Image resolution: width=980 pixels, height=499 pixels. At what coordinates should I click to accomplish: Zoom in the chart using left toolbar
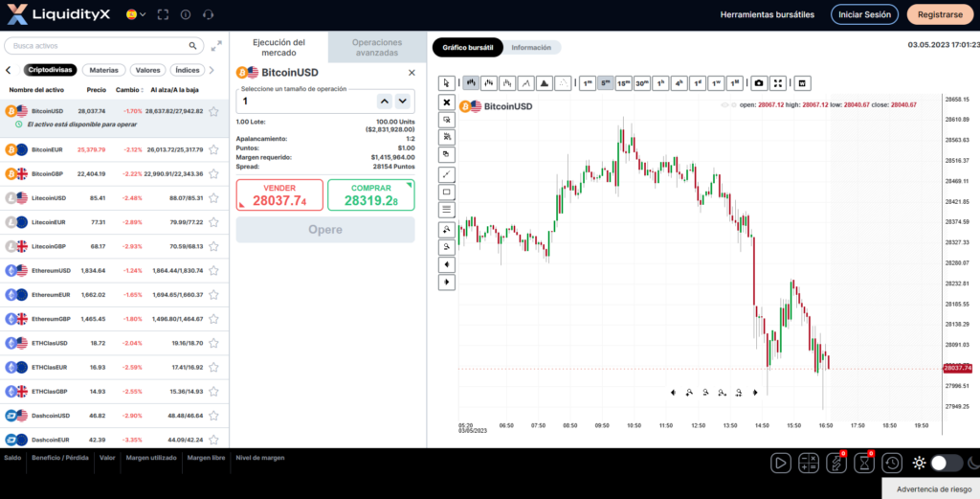[446, 229]
